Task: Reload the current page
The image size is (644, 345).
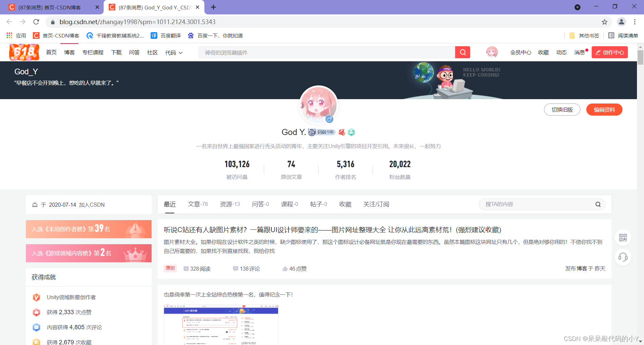Action: click(x=36, y=22)
